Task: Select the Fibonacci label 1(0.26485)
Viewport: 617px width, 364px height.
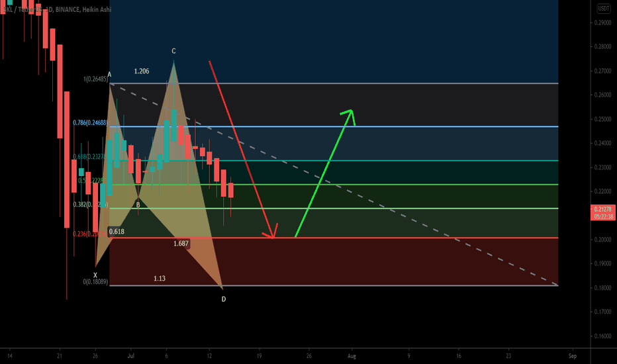Action: point(95,79)
